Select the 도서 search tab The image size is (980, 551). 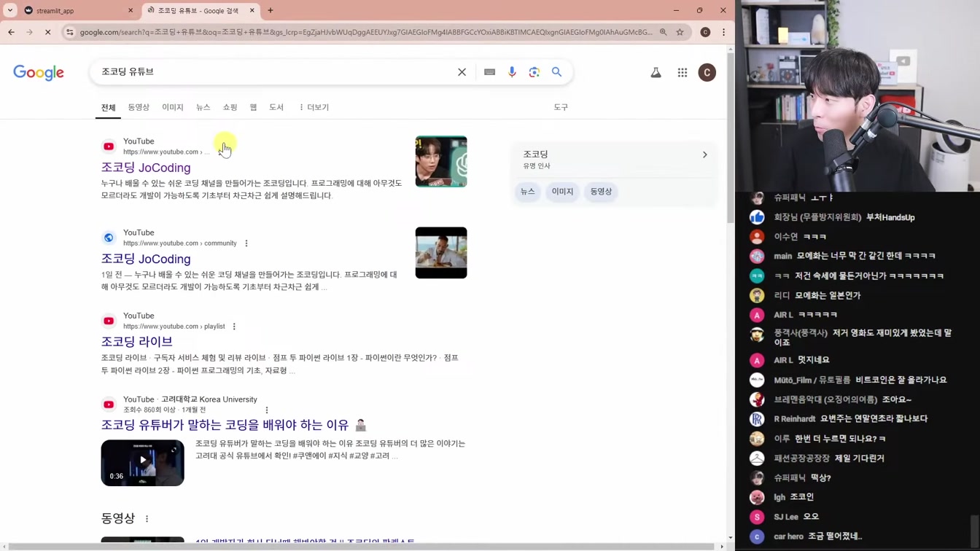(276, 107)
